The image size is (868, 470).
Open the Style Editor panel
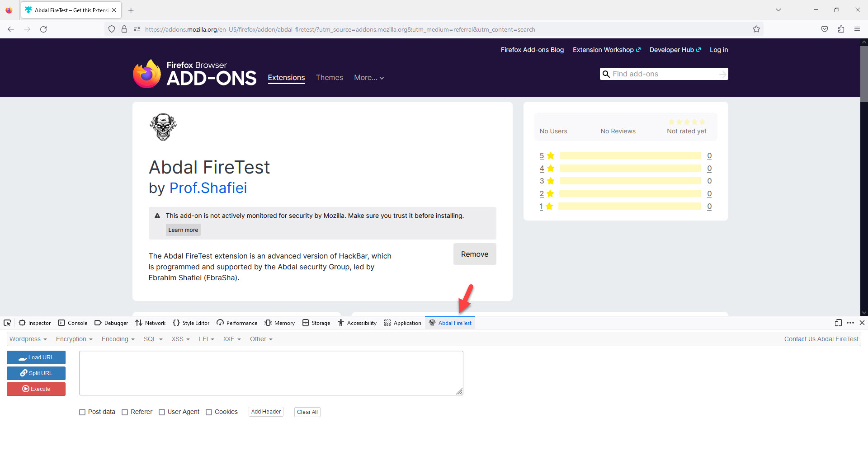[x=191, y=323]
